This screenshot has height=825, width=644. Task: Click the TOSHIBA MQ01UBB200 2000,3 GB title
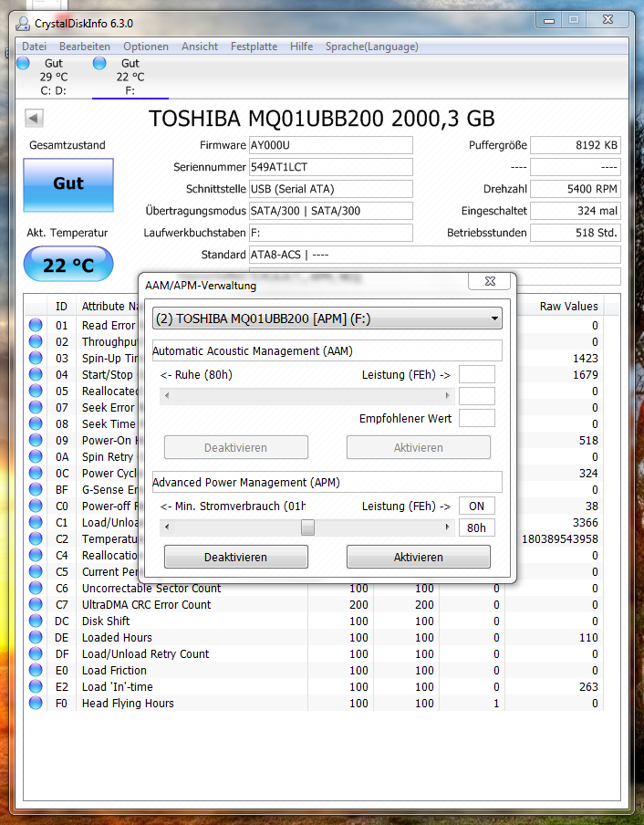(x=322, y=119)
